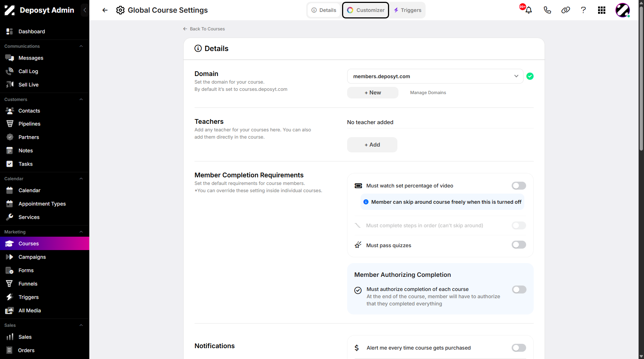
Task: Click the + Add teacher button
Action: coord(372,145)
